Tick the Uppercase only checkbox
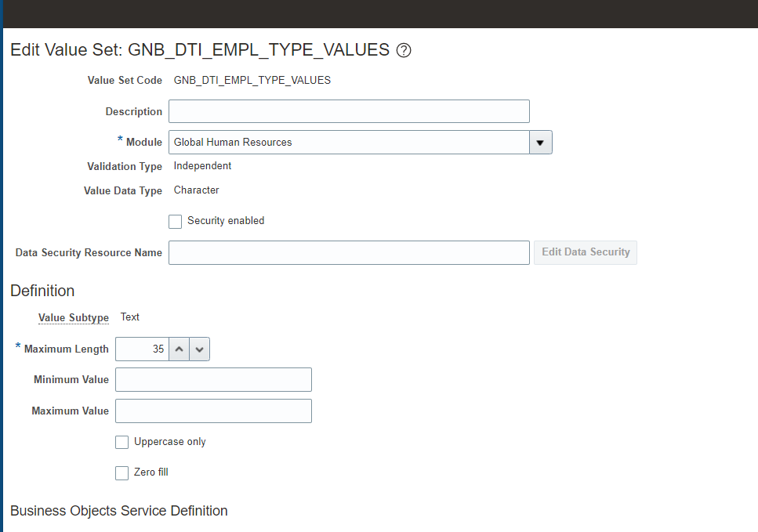The height and width of the screenshot is (532, 758). 121,442
